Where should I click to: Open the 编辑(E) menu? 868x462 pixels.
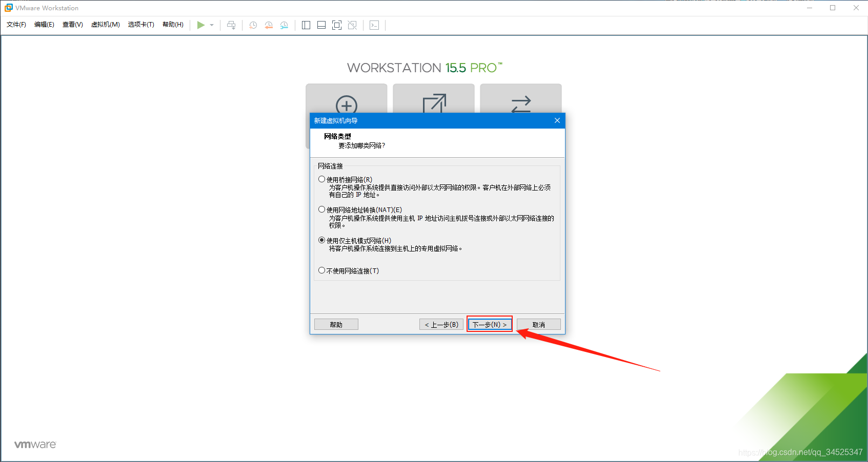point(44,25)
